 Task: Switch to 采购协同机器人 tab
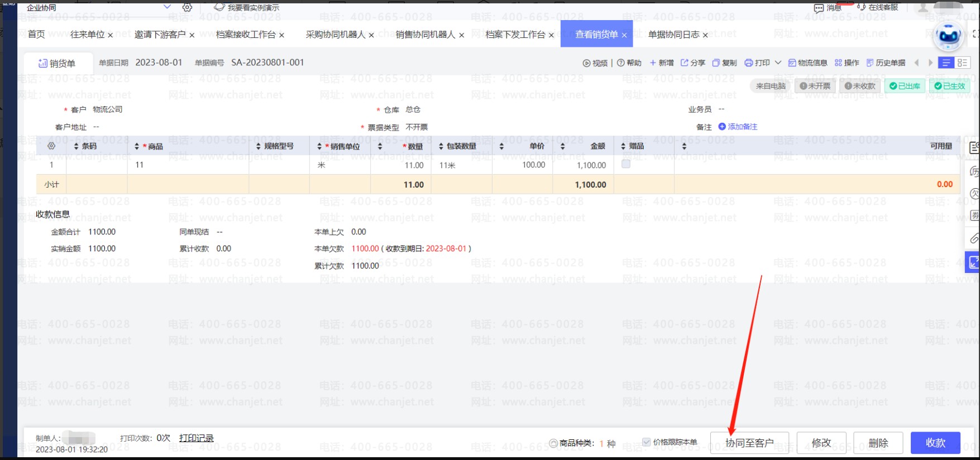[x=336, y=35]
